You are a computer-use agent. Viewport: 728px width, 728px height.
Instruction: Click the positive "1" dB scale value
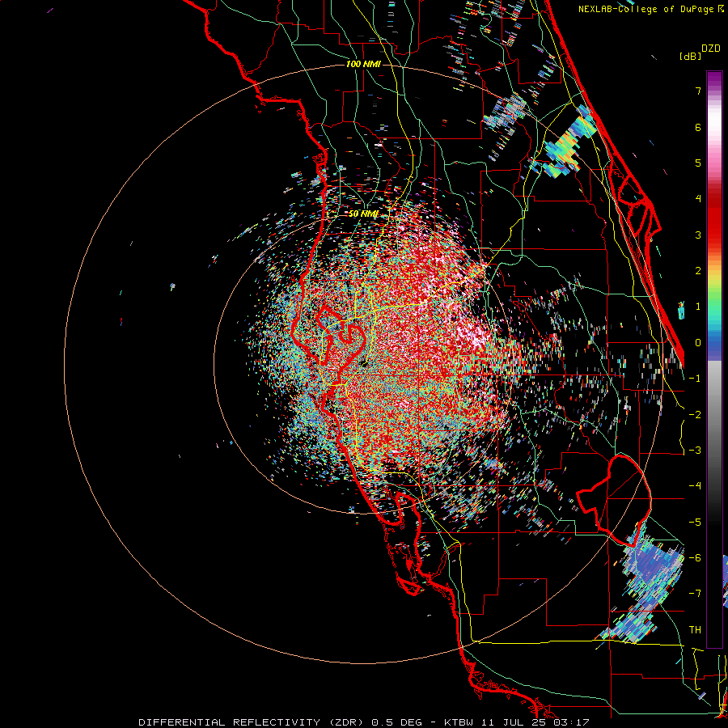[698, 307]
